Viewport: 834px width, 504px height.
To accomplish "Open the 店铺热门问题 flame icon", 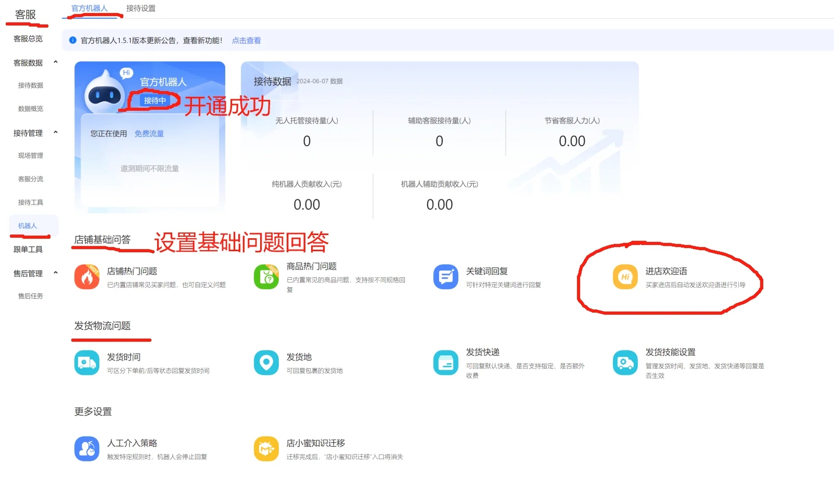I will coord(87,277).
